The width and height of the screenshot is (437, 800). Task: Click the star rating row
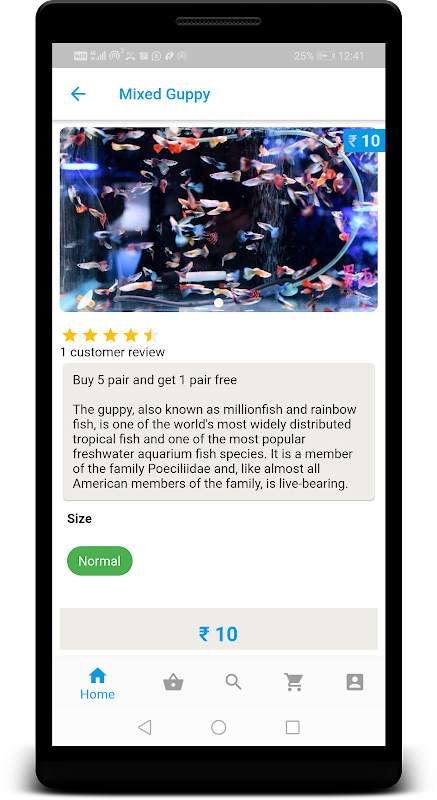click(110, 335)
